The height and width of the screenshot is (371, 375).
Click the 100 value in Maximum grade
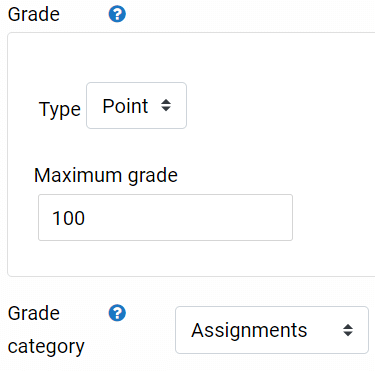click(x=68, y=218)
